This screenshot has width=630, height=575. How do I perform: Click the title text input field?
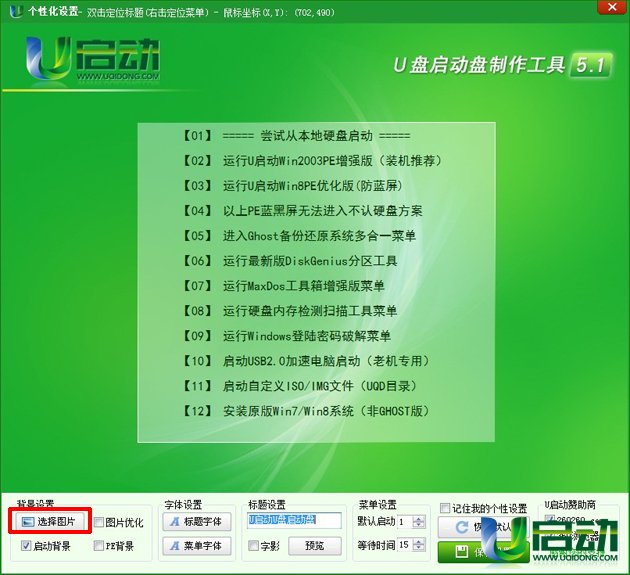pyautogui.click(x=294, y=520)
